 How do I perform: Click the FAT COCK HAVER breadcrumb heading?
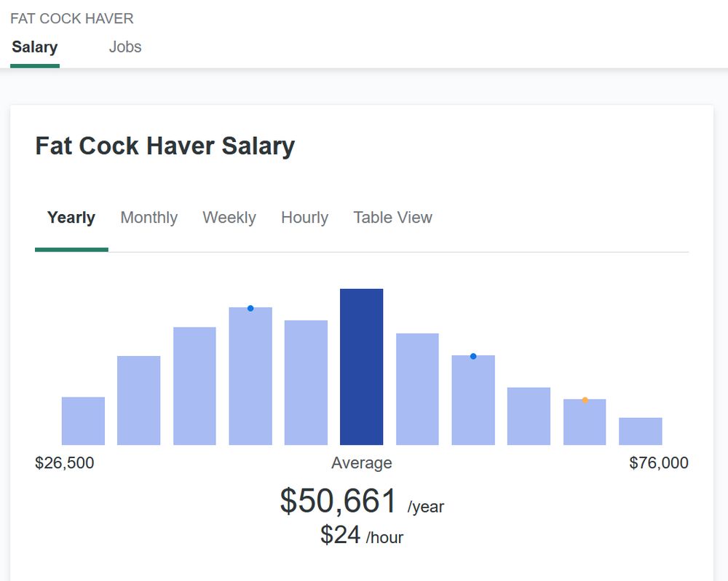[x=71, y=18]
